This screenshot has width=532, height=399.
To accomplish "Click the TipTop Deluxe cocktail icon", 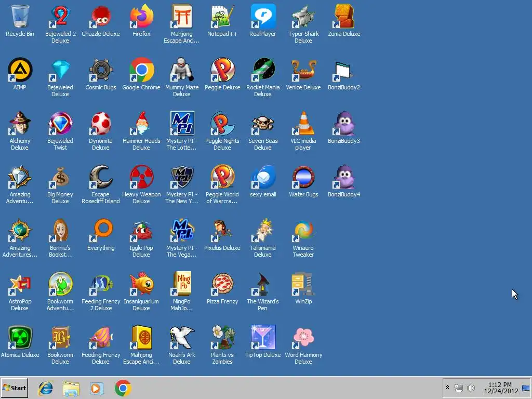I will [262, 337].
